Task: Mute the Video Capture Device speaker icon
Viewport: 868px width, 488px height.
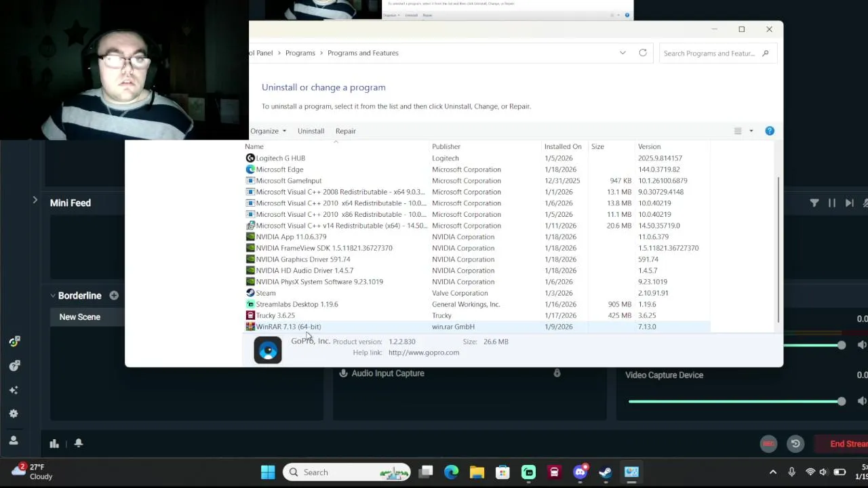Action: [862, 401]
